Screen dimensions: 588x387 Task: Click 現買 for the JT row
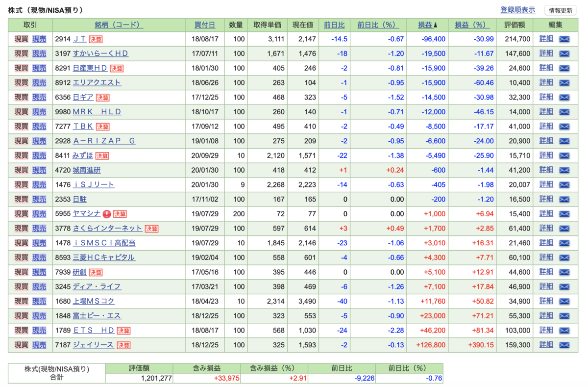click(22, 39)
